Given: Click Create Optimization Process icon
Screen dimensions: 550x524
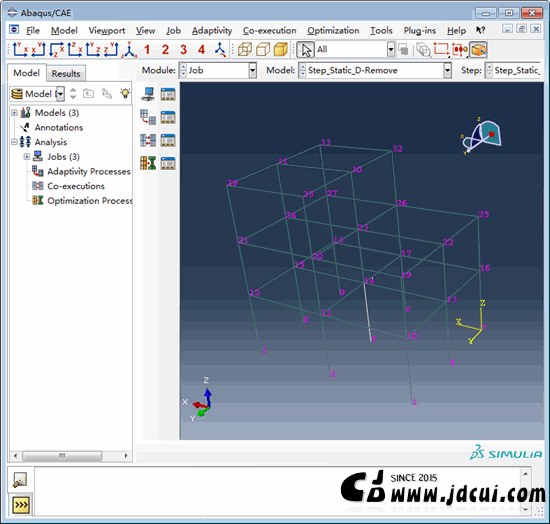Looking at the screenshot, I should (x=148, y=163).
